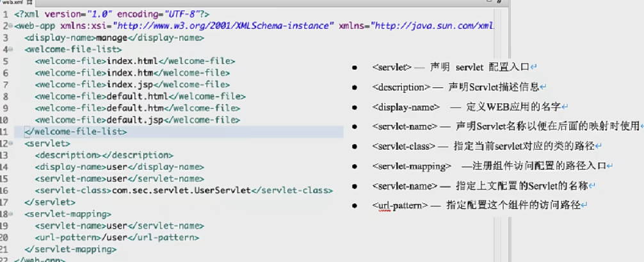Image resolution: width=644 pixels, height=262 pixels.
Task: Click com.sec.servlet.UserServlet class name
Action: click(181, 191)
